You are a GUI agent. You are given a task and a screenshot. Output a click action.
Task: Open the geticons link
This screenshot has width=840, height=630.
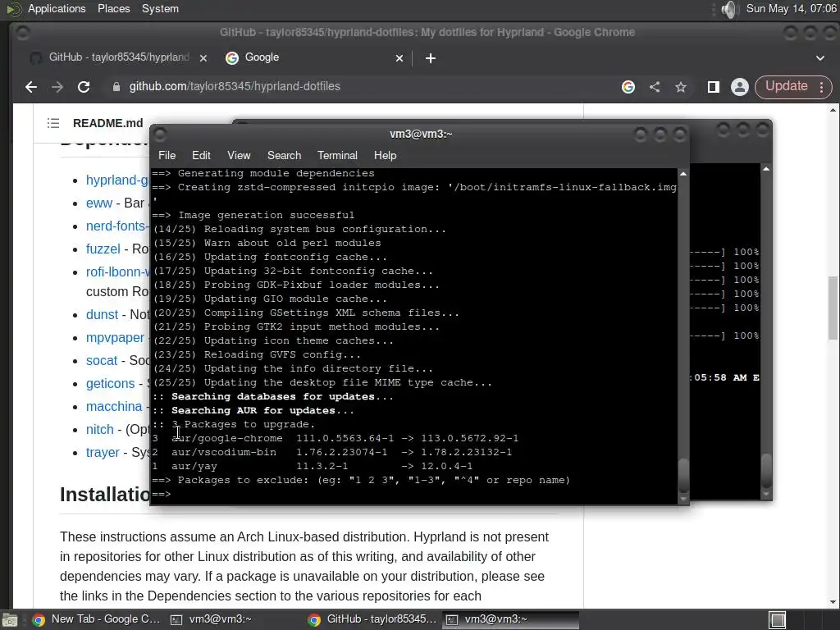point(111,384)
